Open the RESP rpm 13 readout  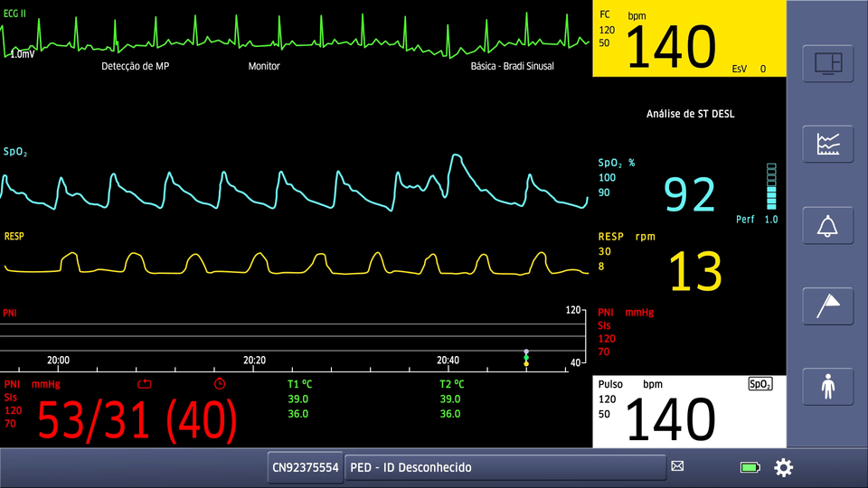[695, 271]
